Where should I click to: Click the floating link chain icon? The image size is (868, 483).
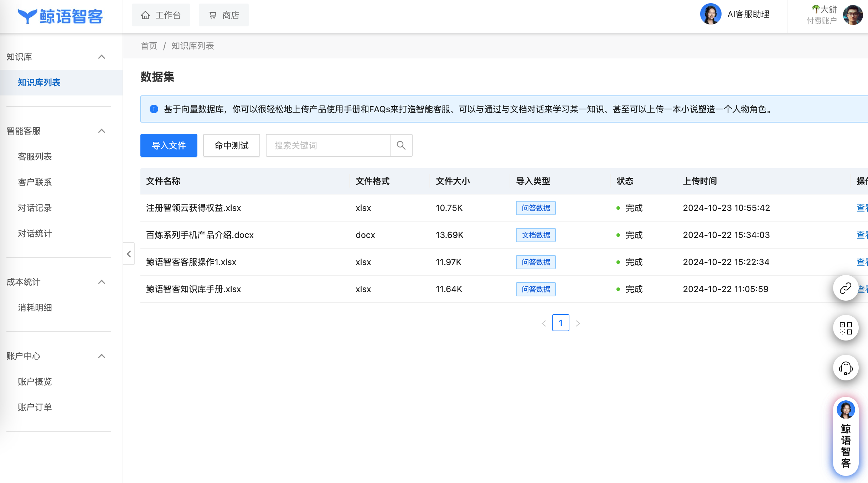[x=846, y=288]
